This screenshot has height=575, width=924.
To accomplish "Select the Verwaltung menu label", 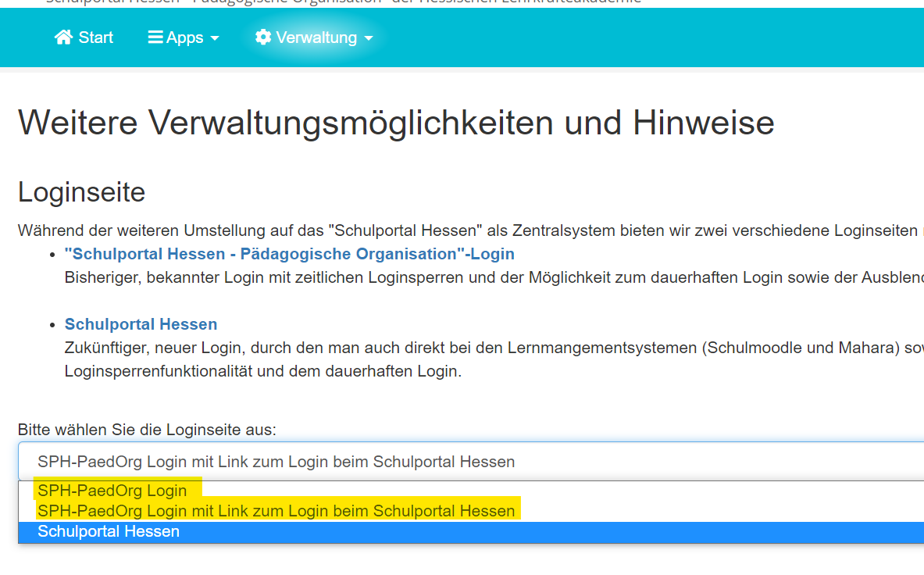I will [316, 37].
